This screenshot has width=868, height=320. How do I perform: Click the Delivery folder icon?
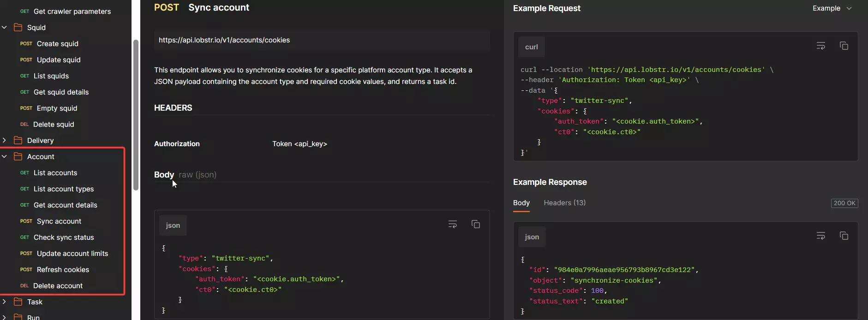point(18,140)
